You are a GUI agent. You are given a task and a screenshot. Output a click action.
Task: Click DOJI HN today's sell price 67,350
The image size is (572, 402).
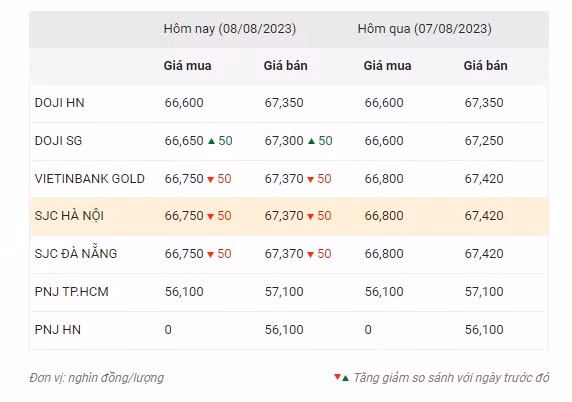[284, 103]
